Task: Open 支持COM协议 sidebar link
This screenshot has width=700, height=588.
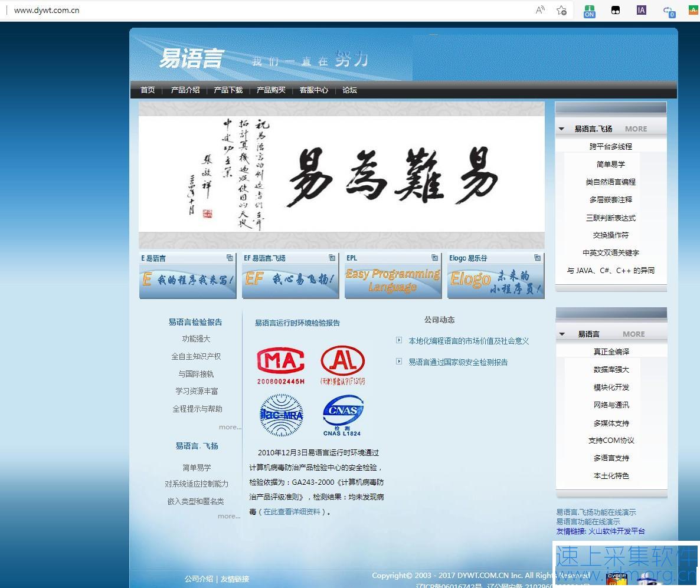Action: 611,441
